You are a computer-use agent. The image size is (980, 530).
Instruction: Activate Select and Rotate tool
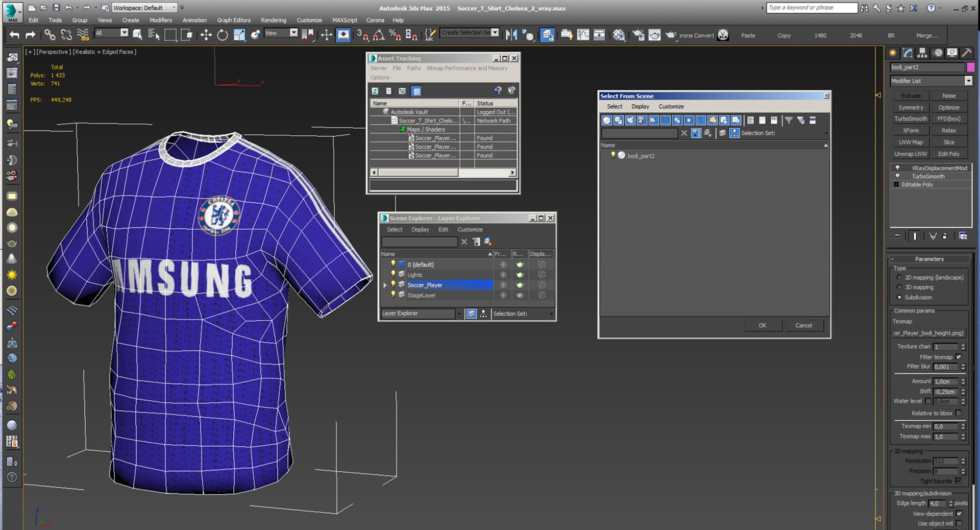(x=223, y=35)
